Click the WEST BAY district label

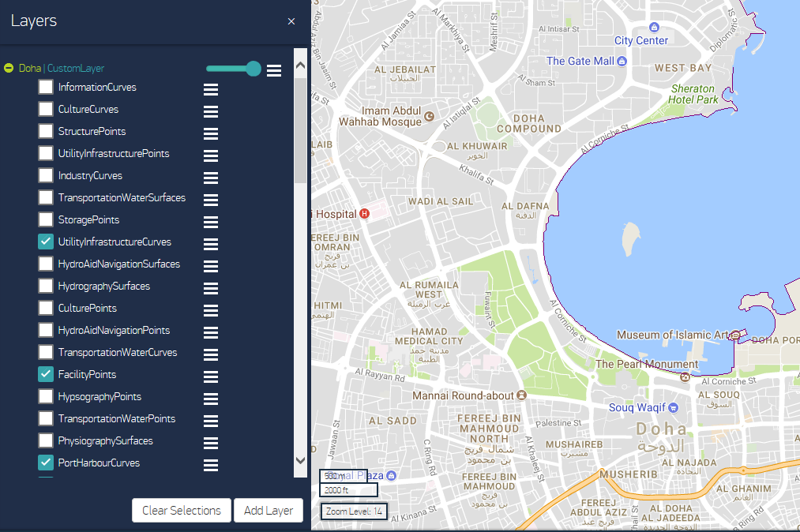(683, 68)
